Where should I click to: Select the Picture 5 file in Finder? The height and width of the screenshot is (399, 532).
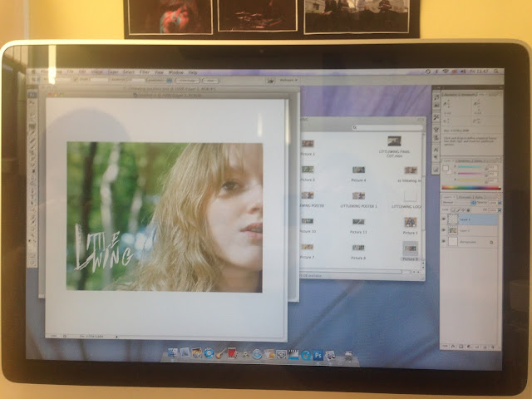(410, 226)
